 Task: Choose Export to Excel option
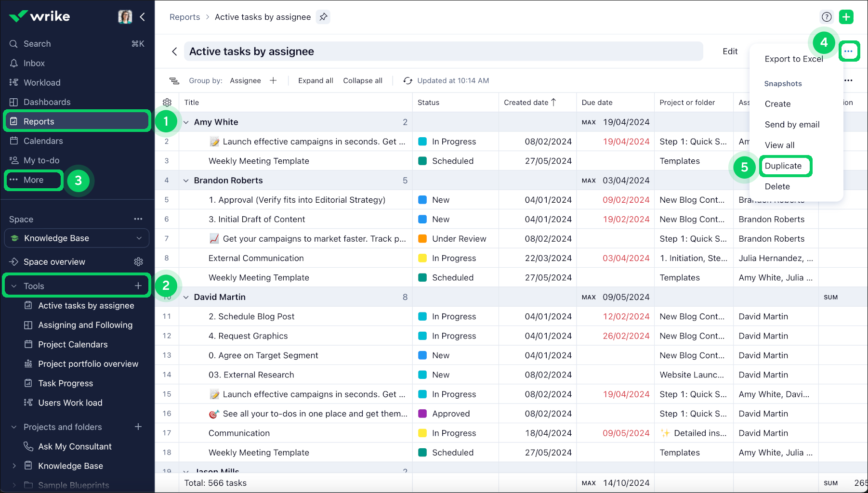tap(793, 59)
